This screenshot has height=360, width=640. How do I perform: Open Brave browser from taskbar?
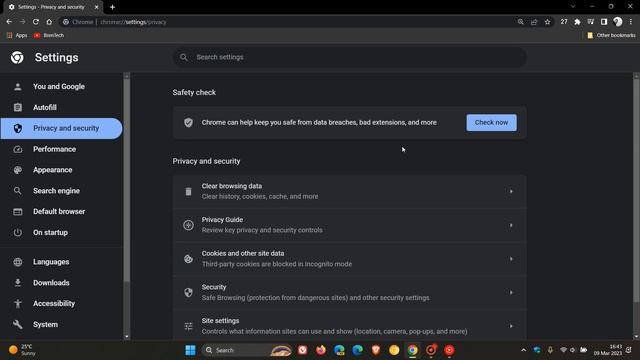(x=376, y=350)
